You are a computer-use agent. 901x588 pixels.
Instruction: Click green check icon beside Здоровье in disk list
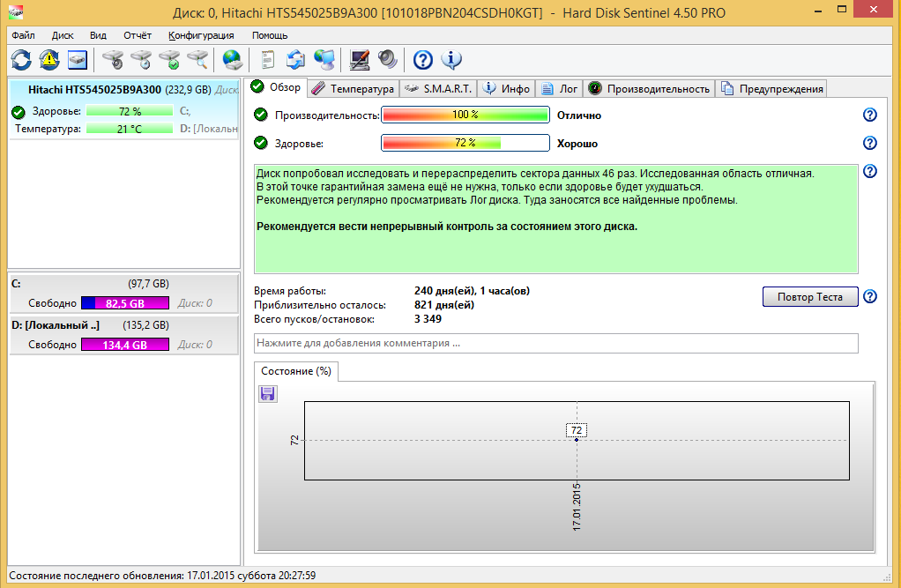point(19,111)
